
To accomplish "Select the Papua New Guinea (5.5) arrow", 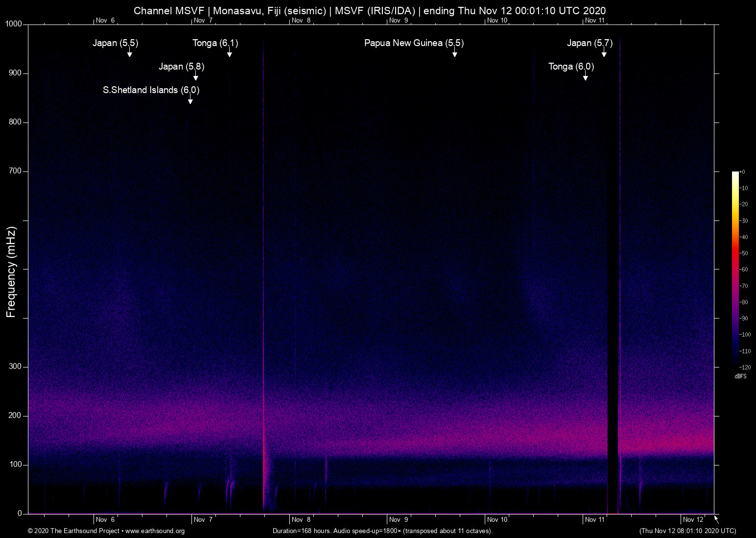I will pos(454,53).
